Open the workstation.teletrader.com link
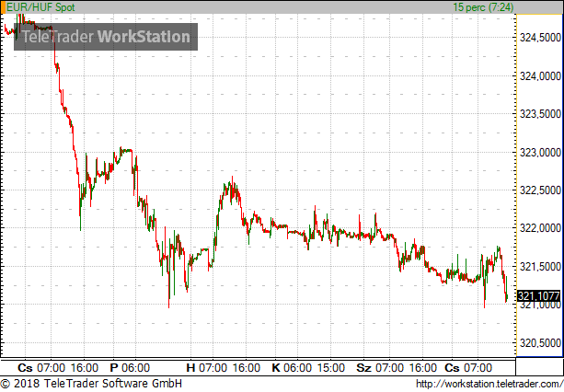This screenshot has height=392, width=564. tap(489, 384)
